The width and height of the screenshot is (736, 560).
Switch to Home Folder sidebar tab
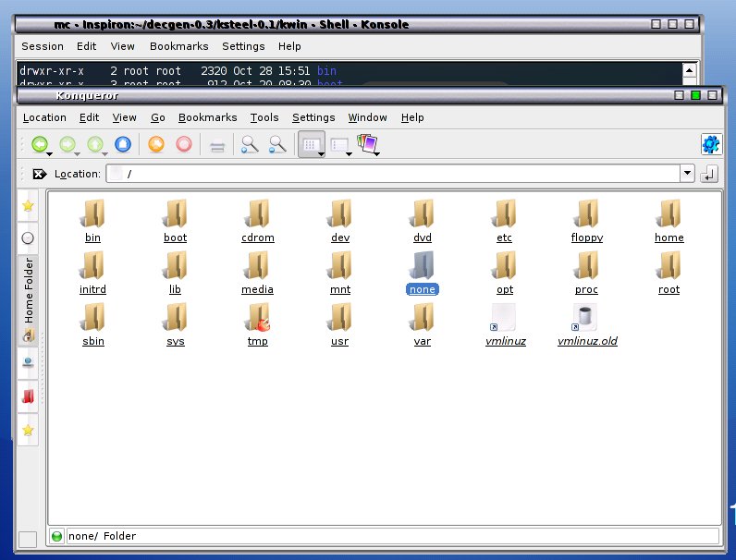pyautogui.click(x=28, y=299)
